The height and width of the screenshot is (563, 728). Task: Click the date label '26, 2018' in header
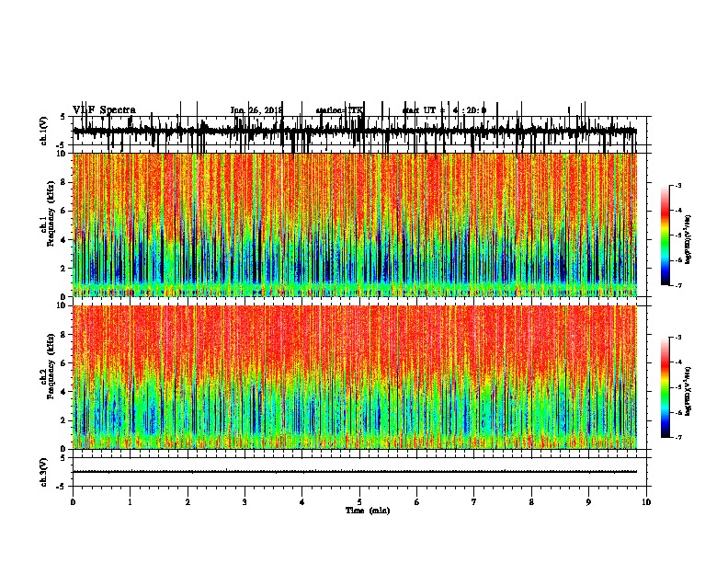click(265, 110)
